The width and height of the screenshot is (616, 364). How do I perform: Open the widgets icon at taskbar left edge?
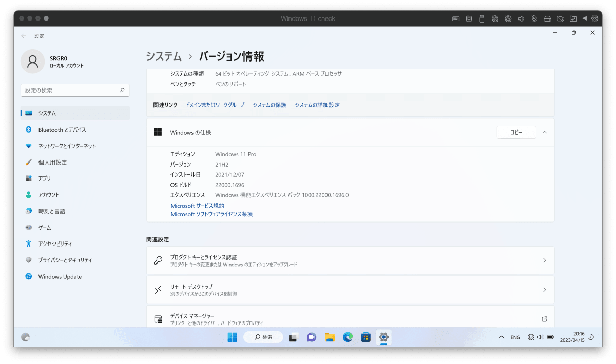(x=25, y=337)
